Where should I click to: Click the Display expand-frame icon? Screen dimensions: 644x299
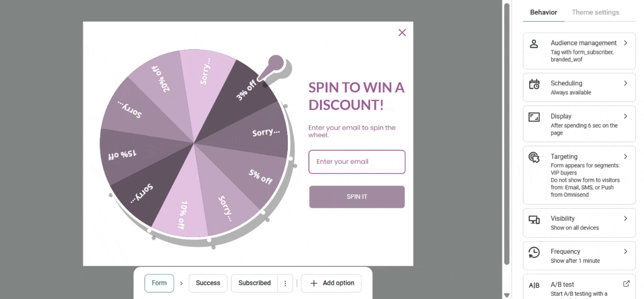coord(534,117)
